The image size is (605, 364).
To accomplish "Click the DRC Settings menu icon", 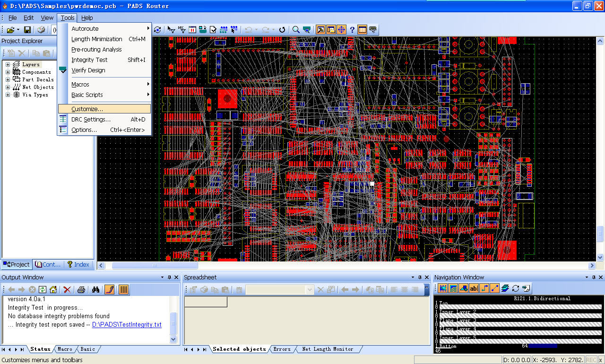I will pyautogui.click(x=63, y=120).
